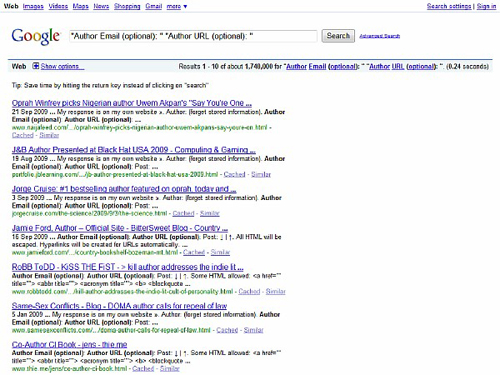The image size is (500, 375).
Task: Open Maps in top navigation
Action: click(81, 6)
